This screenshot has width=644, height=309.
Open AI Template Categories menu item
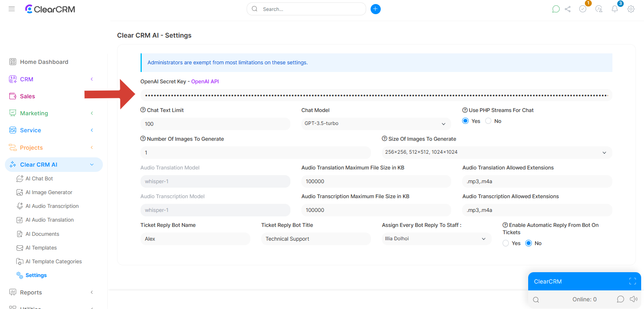point(54,262)
